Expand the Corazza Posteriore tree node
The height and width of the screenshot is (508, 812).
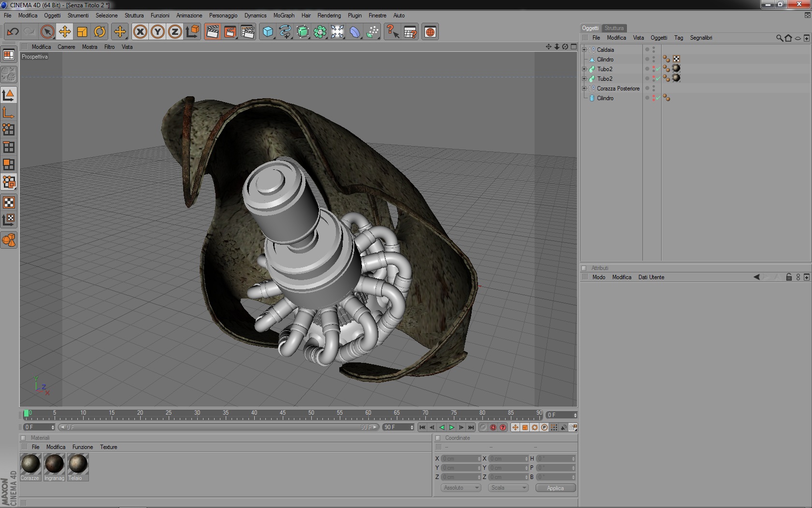tap(584, 89)
